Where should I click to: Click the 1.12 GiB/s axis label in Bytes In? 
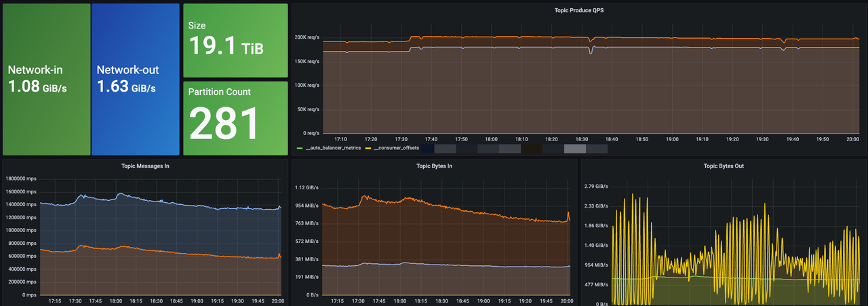[307, 187]
